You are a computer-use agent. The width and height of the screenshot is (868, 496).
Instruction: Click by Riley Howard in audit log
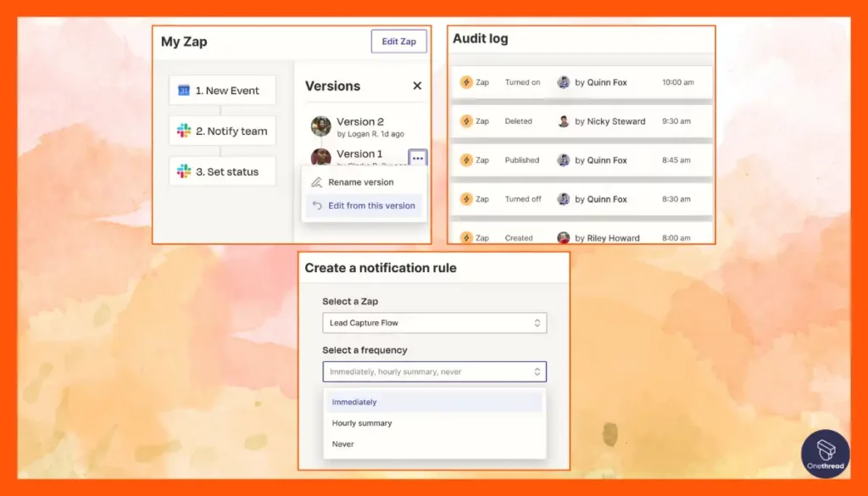607,238
